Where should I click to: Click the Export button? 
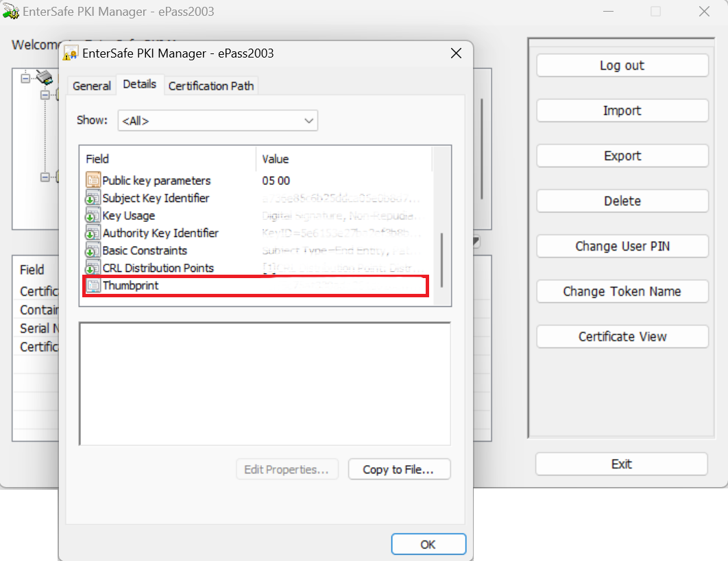click(x=622, y=155)
